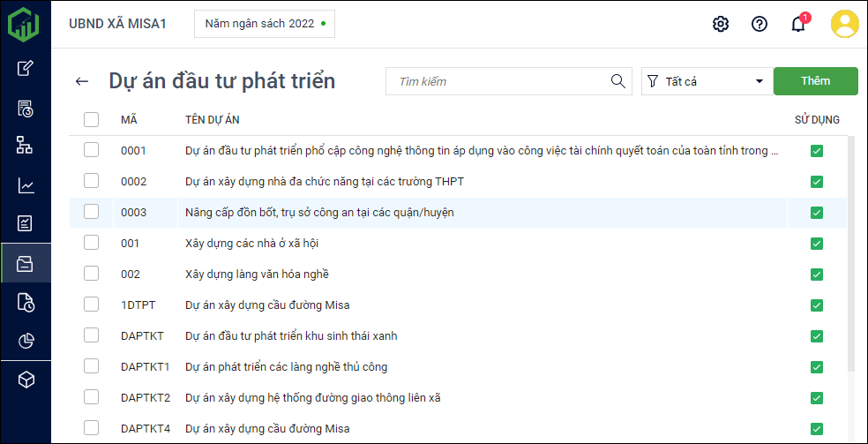Click the Tìm kiếm search field
The height and width of the screenshot is (444, 868).
[x=498, y=81]
